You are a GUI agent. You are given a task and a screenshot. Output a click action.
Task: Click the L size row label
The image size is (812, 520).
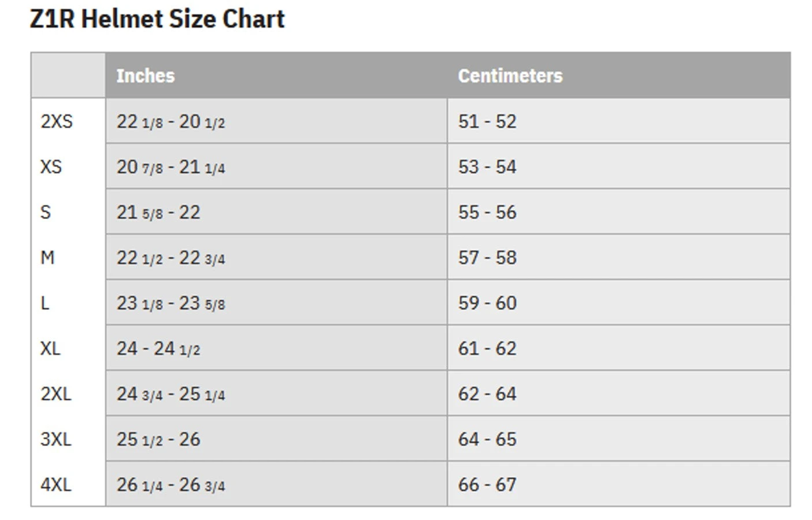[45, 303]
